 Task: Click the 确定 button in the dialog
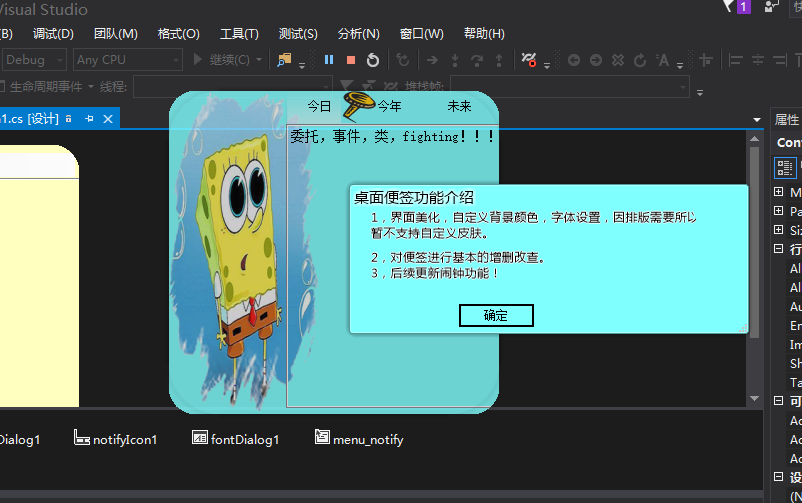(496, 315)
